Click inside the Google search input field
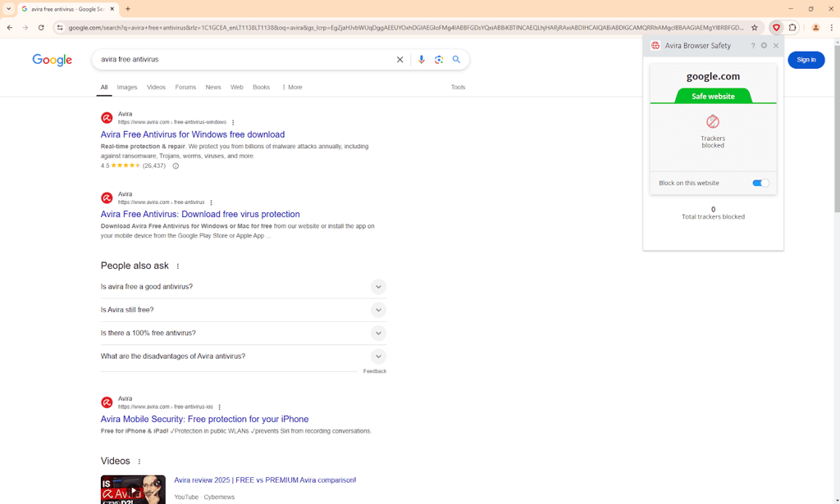 (x=244, y=59)
